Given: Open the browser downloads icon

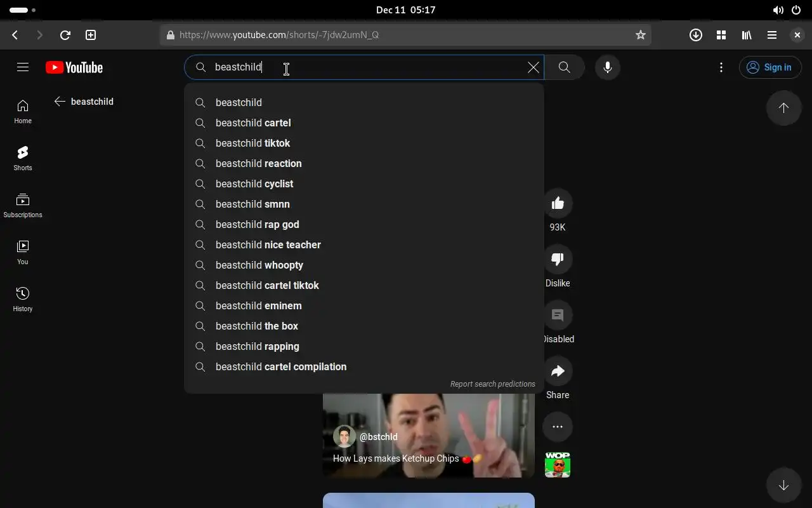Looking at the screenshot, I should tap(696, 35).
